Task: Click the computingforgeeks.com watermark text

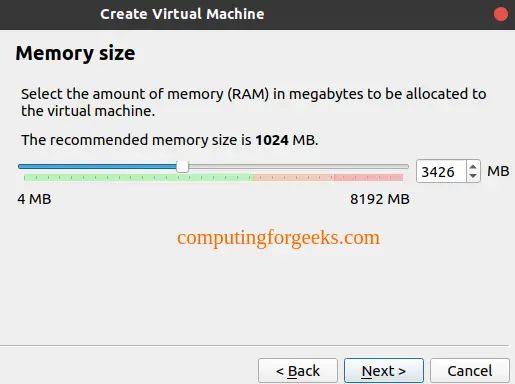Action: [278, 238]
